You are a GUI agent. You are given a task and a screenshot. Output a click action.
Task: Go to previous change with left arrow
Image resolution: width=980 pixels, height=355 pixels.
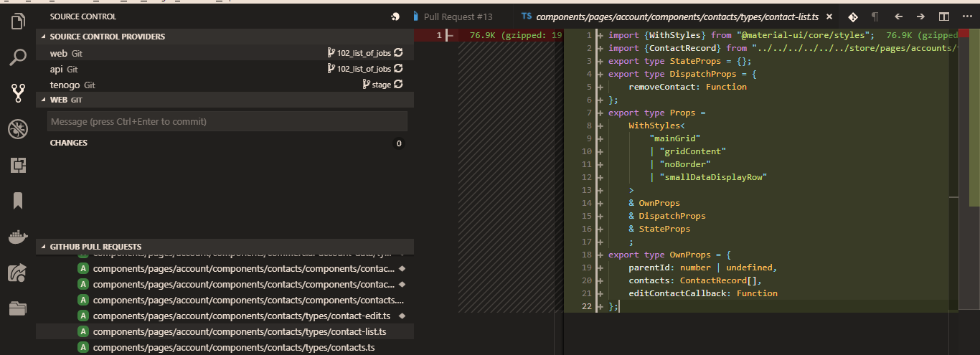coord(898,16)
